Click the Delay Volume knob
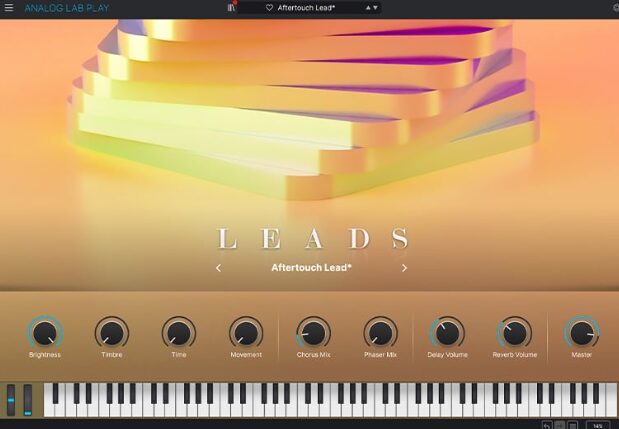This screenshot has height=429, width=619. (447, 332)
